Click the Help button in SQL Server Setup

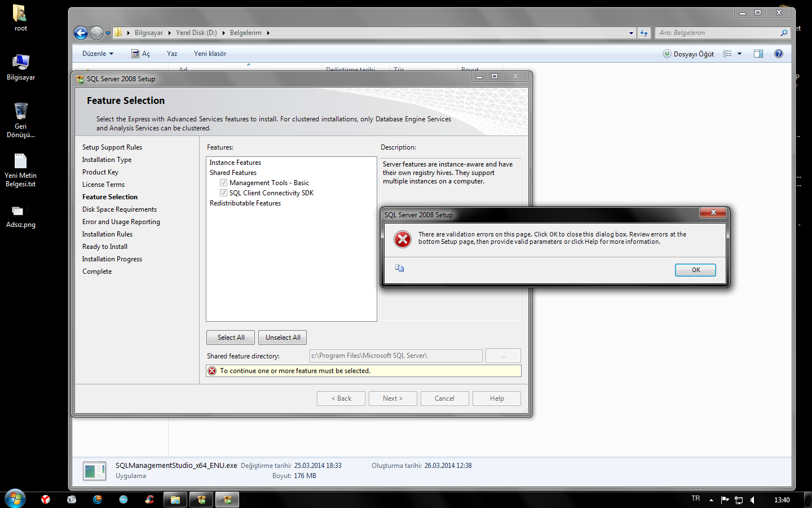[497, 398]
